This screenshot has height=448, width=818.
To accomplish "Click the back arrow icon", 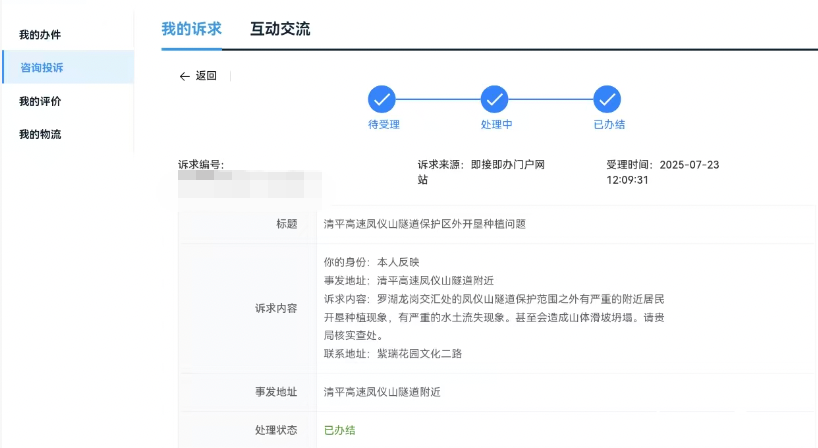I will pyautogui.click(x=184, y=76).
